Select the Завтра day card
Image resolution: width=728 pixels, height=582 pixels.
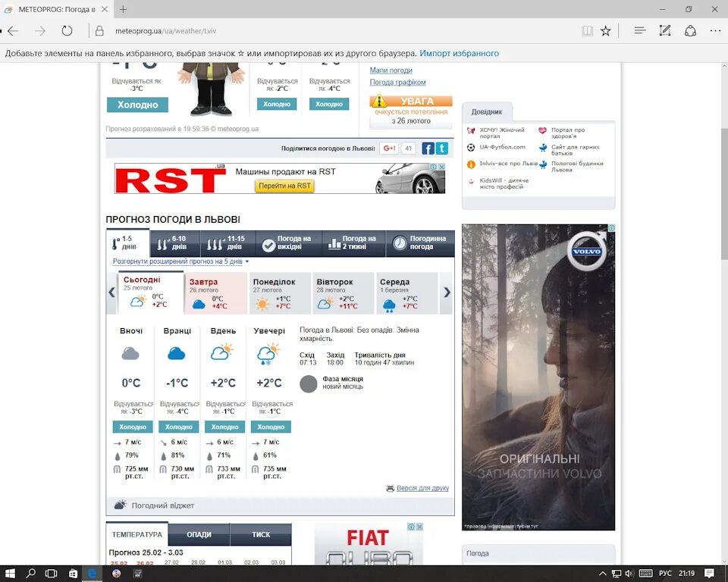click(x=216, y=293)
